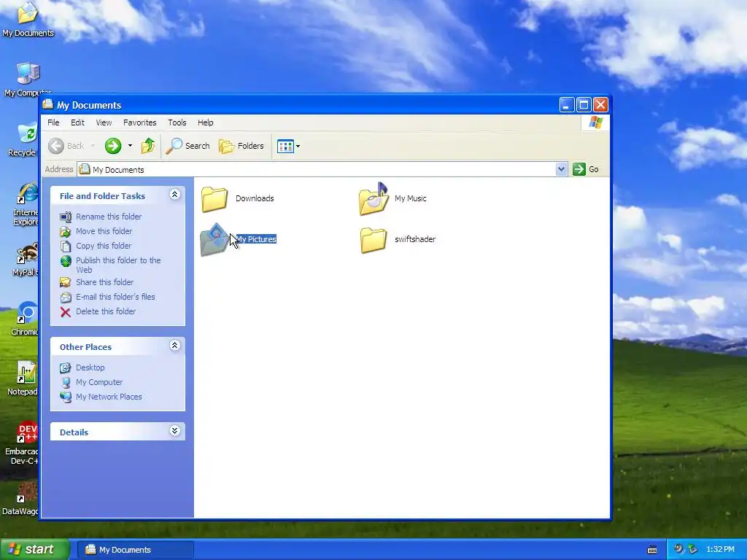Click the swiftshader folder name
747x560 pixels.
pos(415,239)
